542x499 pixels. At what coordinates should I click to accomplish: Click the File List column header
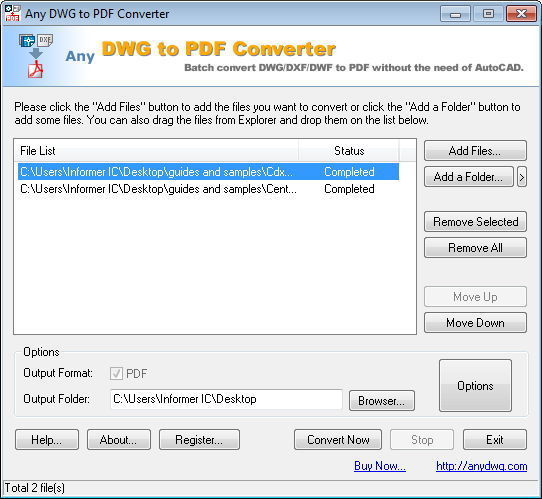[x=157, y=151]
